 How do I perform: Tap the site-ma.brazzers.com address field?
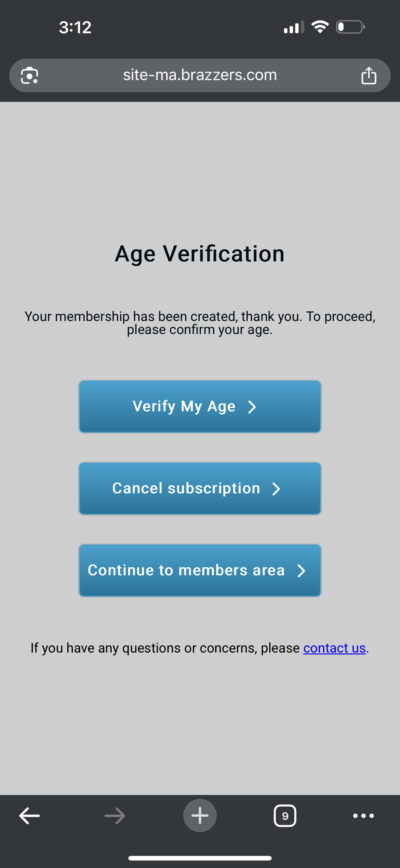coord(200,75)
